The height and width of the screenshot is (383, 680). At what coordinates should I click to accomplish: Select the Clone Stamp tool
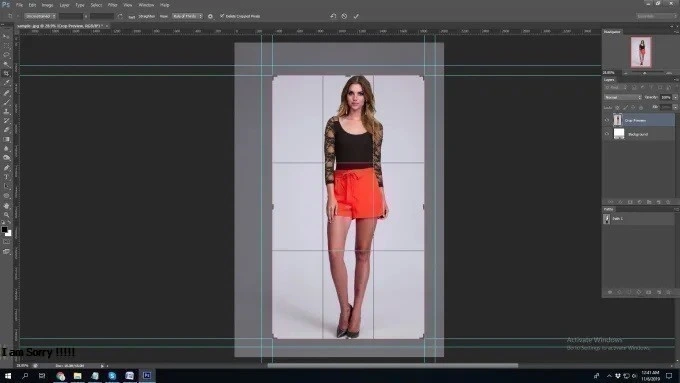pos(7,111)
